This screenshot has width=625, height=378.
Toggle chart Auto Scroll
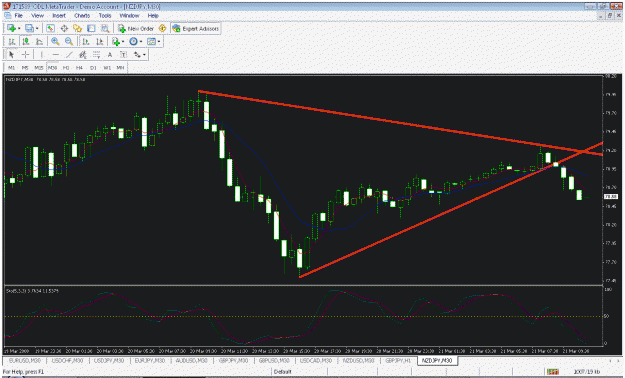(86, 41)
